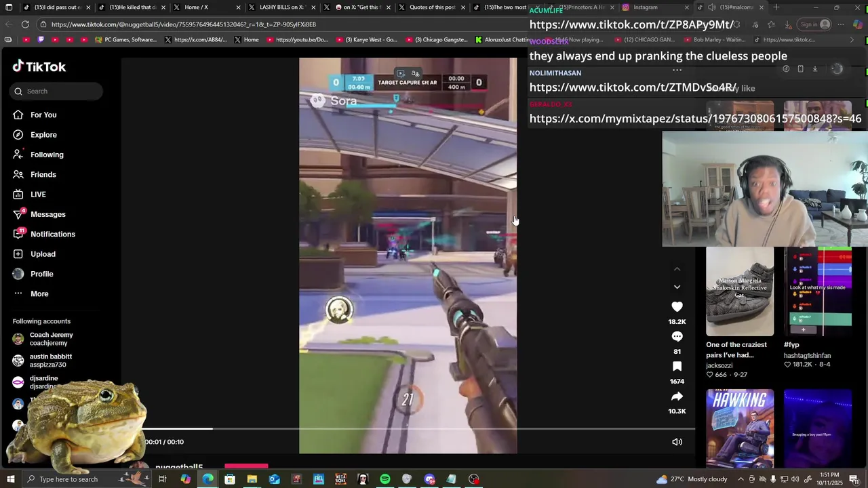Open hashtag1shinfan profile link
The height and width of the screenshot is (488, 868).
click(x=807, y=355)
